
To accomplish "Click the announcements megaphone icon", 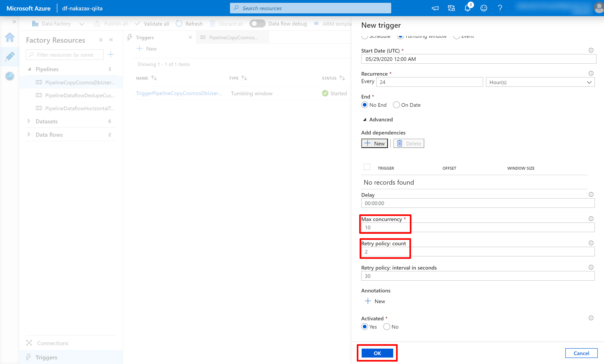I will [x=435, y=8].
